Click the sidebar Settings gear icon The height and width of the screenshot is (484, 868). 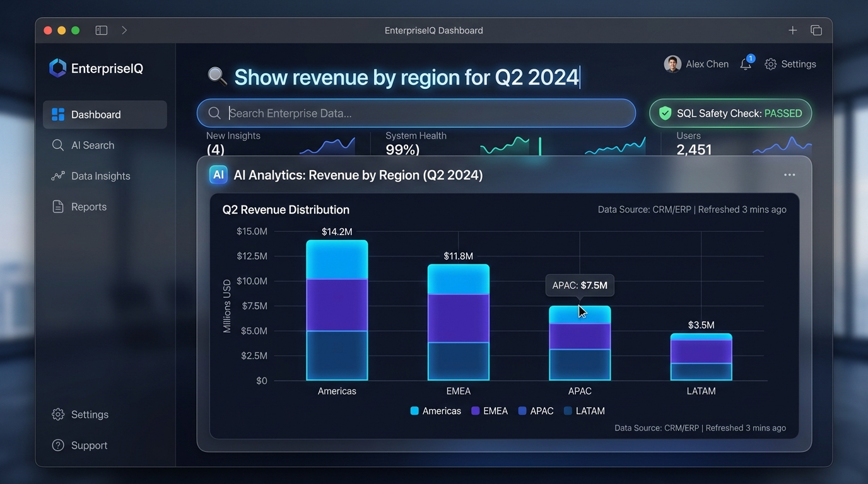tap(58, 415)
